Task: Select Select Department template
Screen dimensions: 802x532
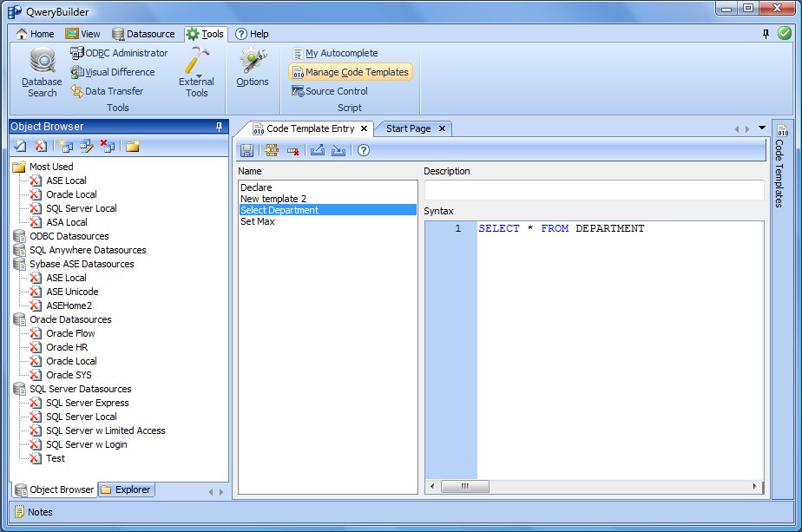Action: point(327,210)
